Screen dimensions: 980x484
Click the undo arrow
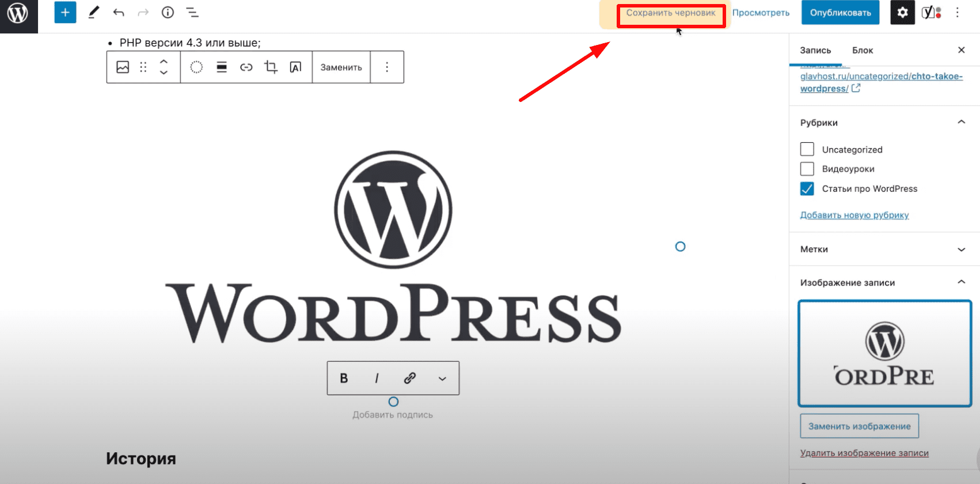[119, 12]
